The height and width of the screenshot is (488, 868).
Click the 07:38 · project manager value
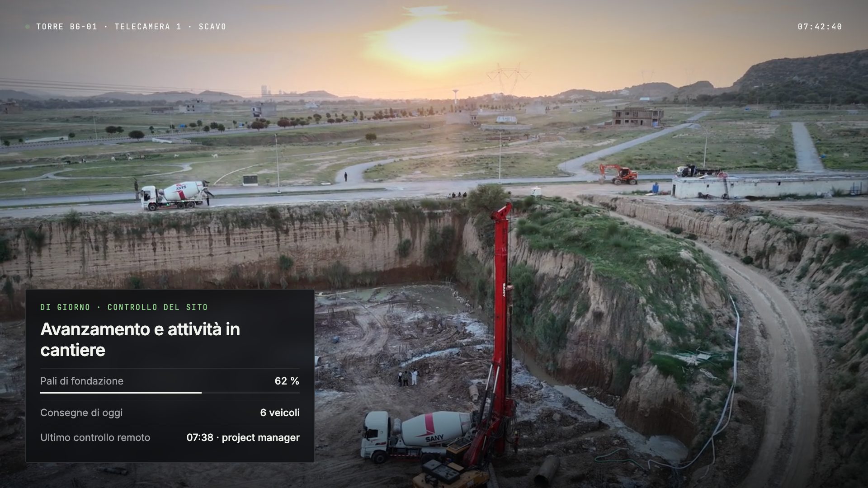point(243,437)
